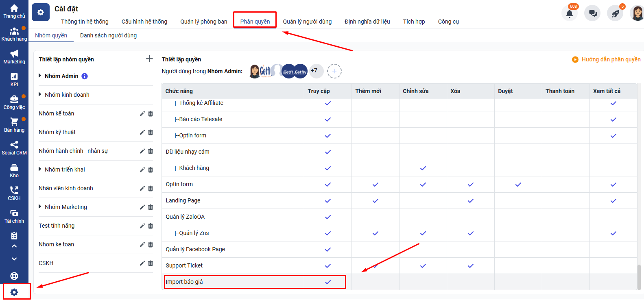Delete the Nhóm kế toán group
The image size is (644, 300).
point(151,114)
